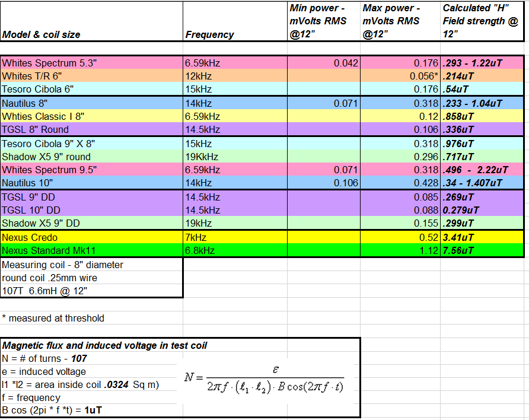Image resolution: width=529 pixels, height=420 pixels.
Task: Click max power value '0.428'
Action: (x=400, y=183)
